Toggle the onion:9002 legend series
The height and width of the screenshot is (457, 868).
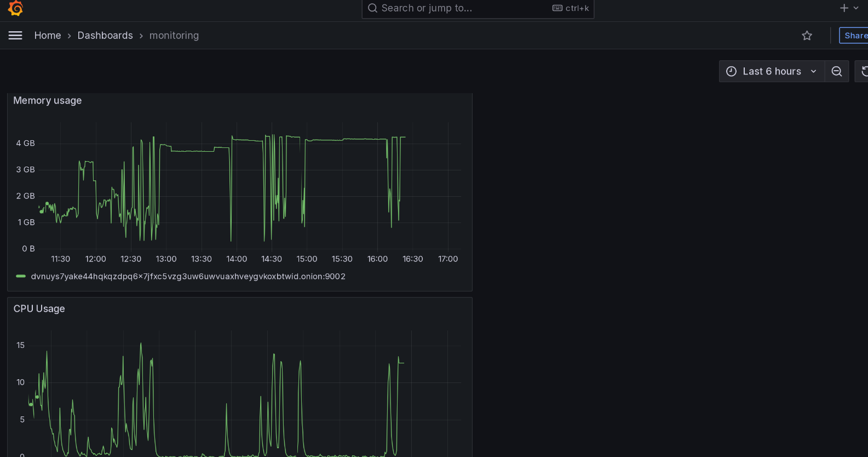[x=188, y=276]
